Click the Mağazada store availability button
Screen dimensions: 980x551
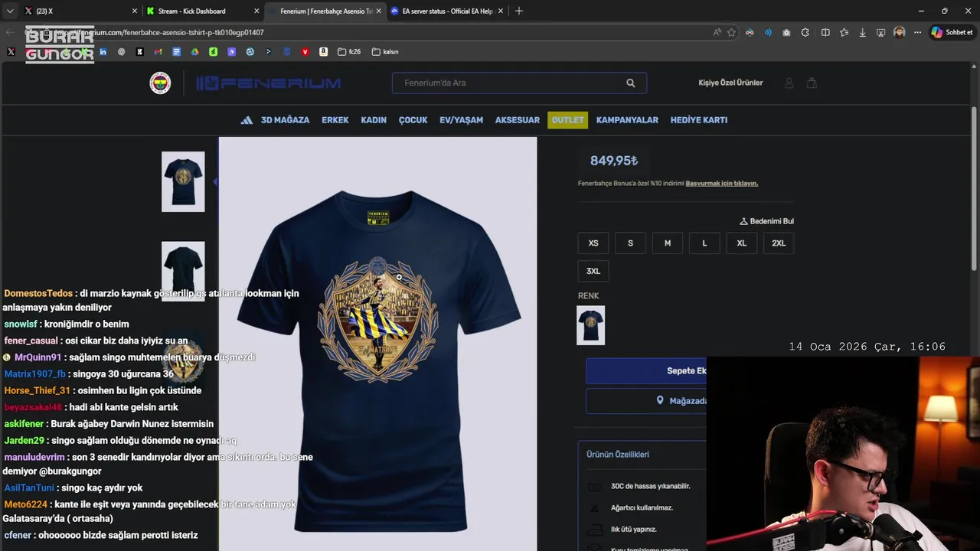point(646,401)
